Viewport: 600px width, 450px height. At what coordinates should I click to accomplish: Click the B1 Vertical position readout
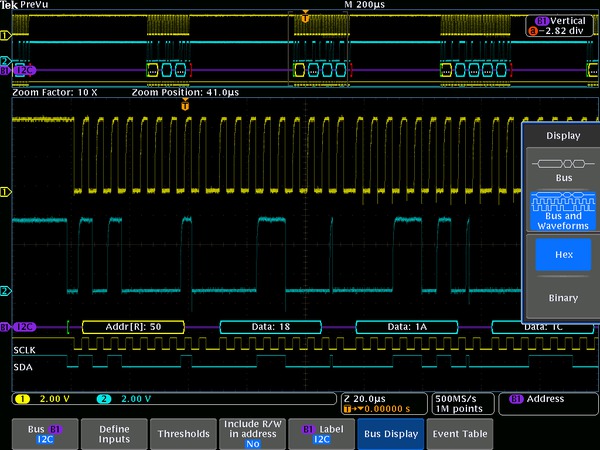pos(560,25)
